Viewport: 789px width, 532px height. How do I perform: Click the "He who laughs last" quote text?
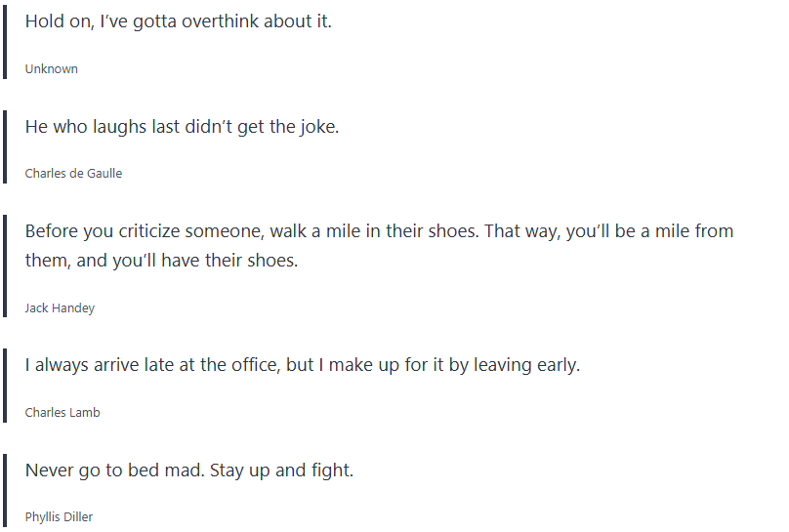pyautogui.click(x=182, y=126)
